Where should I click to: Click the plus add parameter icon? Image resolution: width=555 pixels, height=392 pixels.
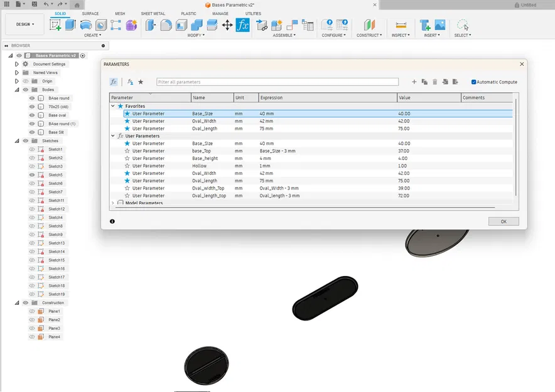[x=414, y=82]
